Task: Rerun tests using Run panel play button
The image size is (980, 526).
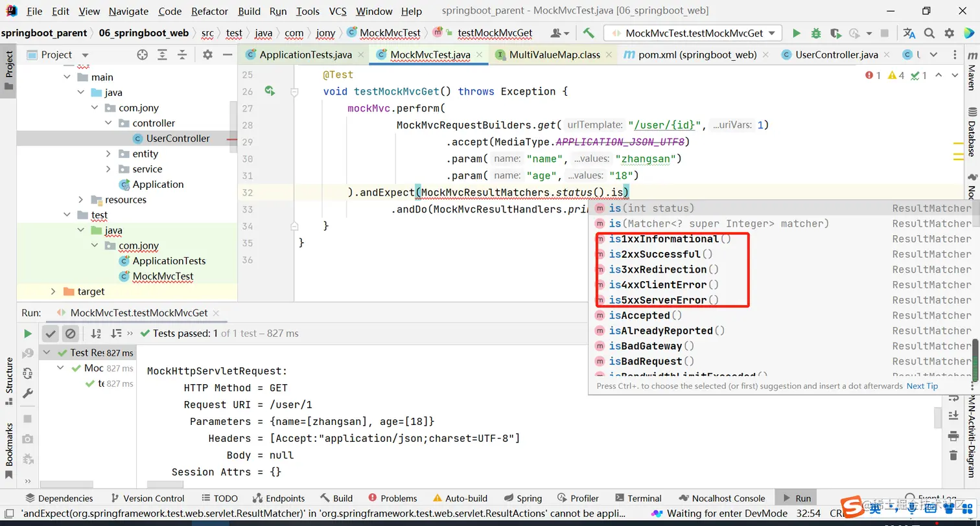Action: (x=27, y=334)
